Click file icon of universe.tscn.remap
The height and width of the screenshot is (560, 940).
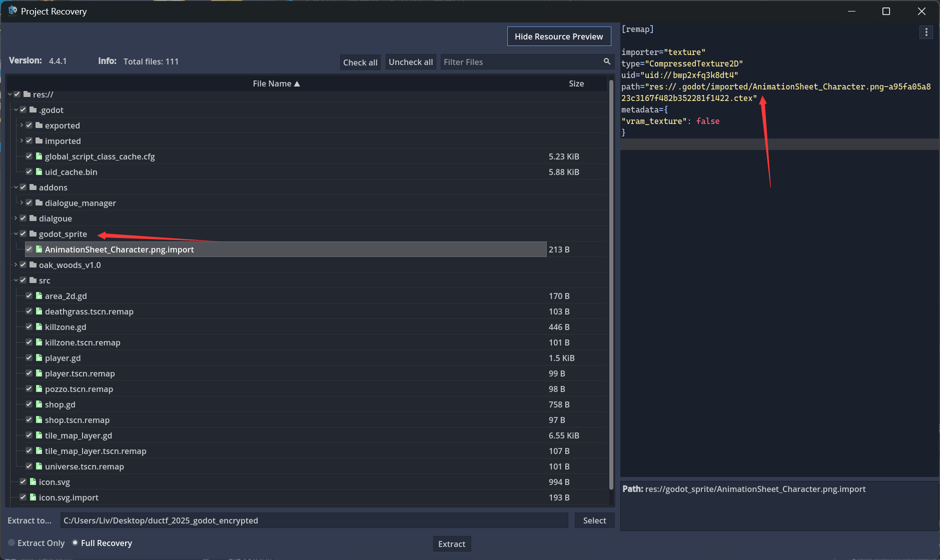point(39,466)
